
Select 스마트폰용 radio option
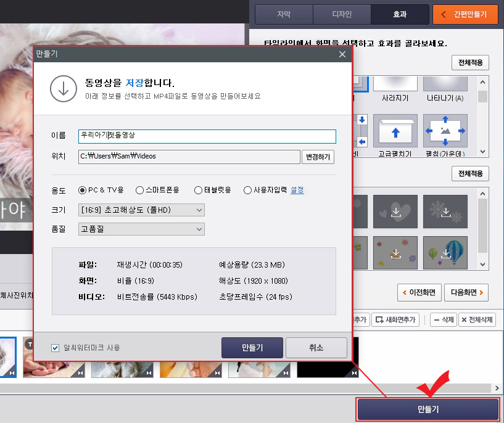[139, 190]
